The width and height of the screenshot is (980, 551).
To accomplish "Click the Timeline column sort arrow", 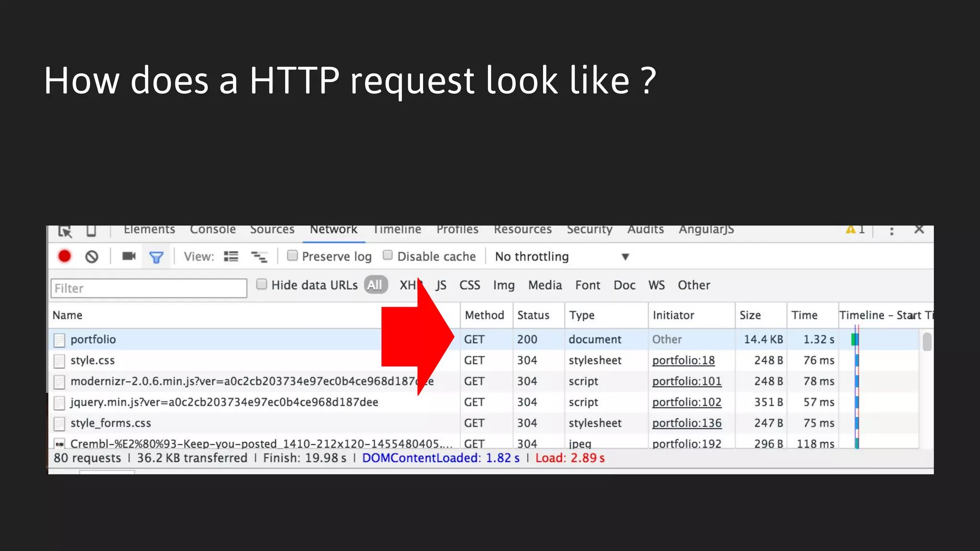I will click(913, 316).
